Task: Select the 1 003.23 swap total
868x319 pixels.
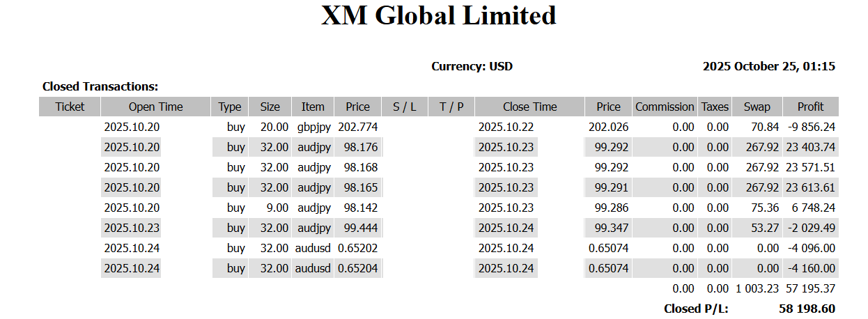Action: pos(757,288)
